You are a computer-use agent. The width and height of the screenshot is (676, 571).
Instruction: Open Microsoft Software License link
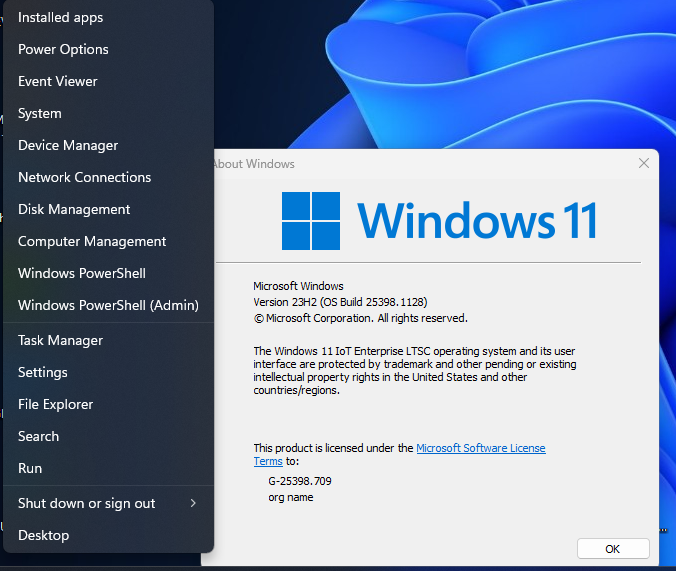(x=481, y=448)
